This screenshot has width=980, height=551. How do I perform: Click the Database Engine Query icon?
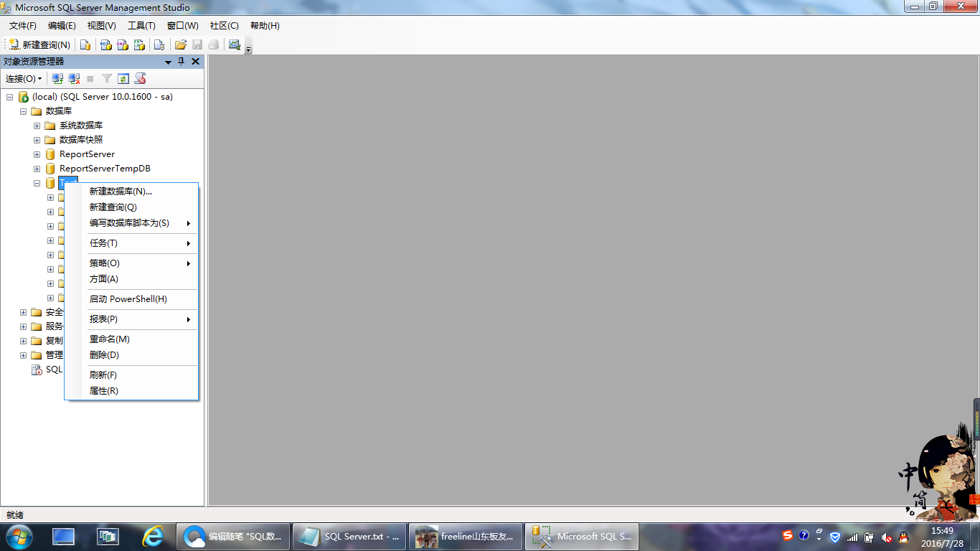pos(85,44)
